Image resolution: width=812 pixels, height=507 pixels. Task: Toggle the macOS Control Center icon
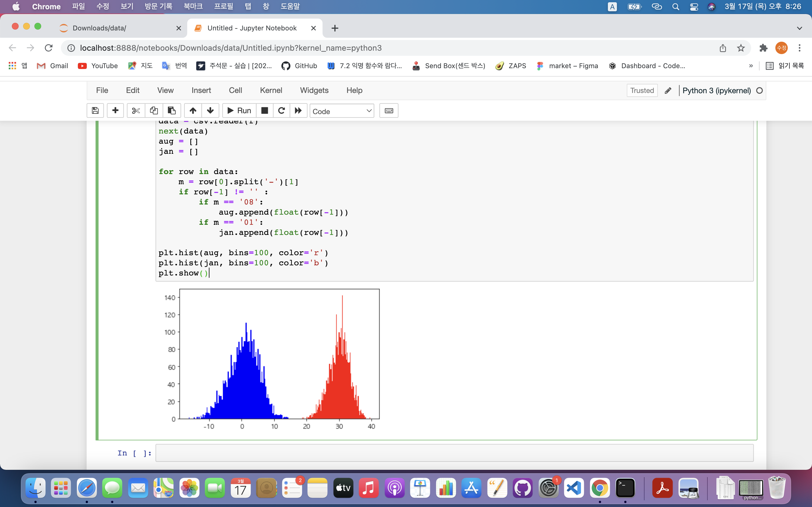[x=694, y=7]
